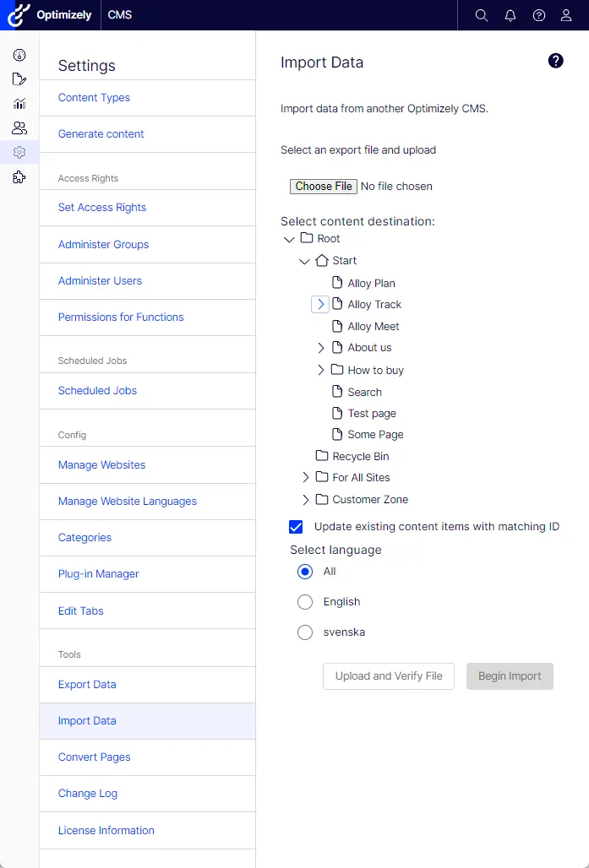Viewport: 589px width, 868px height.
Task: Open the CMS menu in top bar
Action: (120, 15)
